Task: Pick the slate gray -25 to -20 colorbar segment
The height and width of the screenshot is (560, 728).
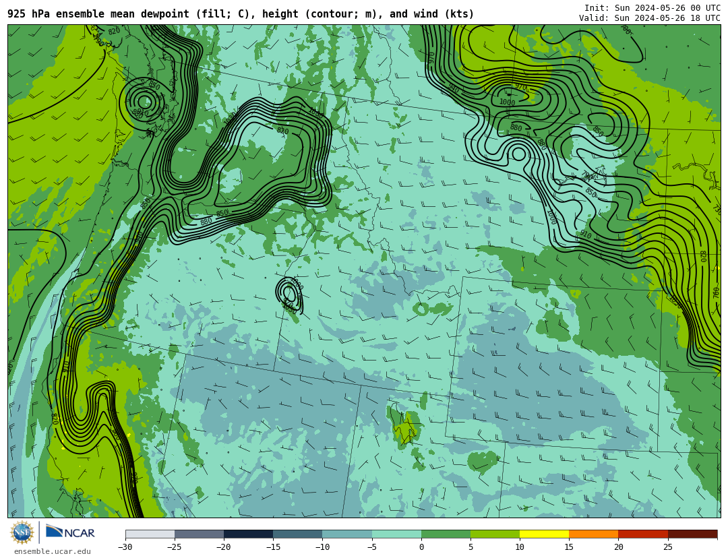Action: (x=199, y=534)
